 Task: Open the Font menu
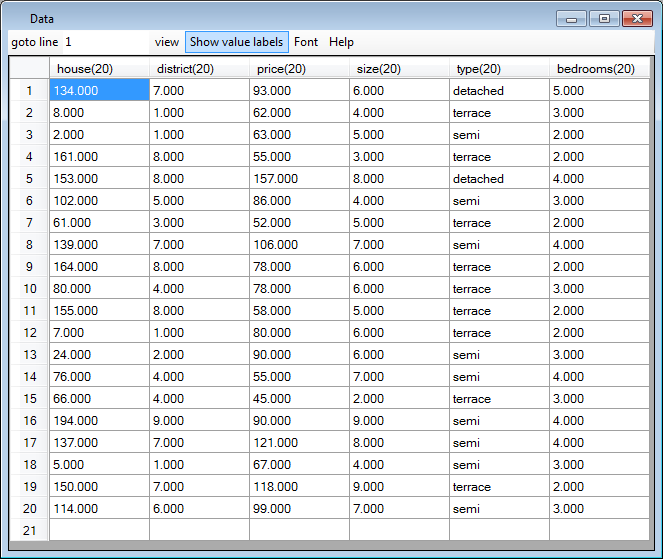pos(306,42)
